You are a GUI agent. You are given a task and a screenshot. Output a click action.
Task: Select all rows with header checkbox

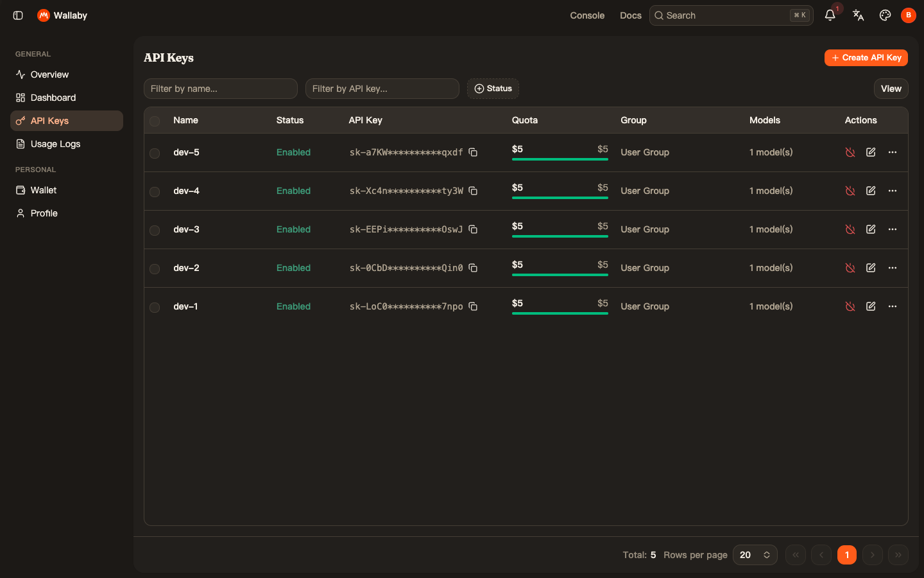[155, 121]
